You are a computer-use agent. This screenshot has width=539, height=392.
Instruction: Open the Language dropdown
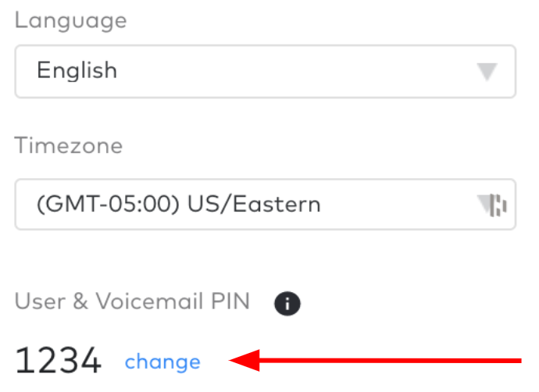pos(265,72)
